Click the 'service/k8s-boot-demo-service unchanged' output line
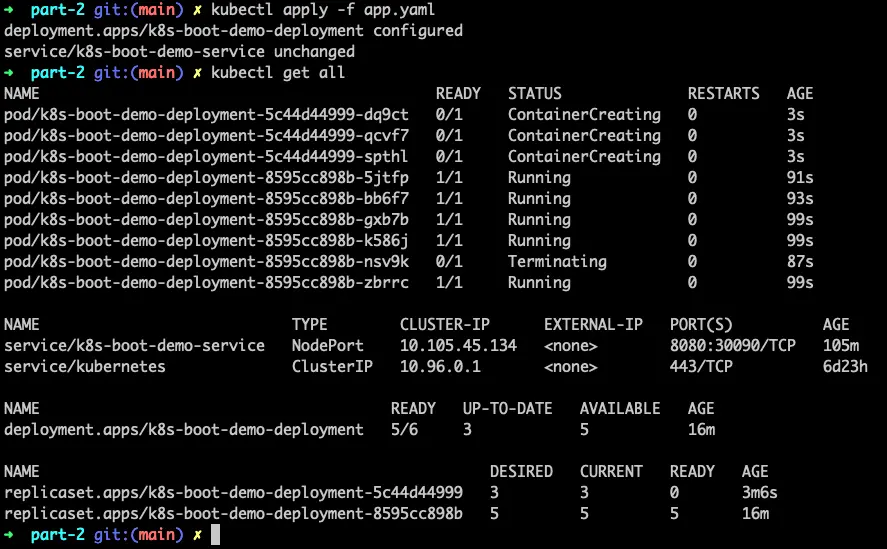887x549 pixels. pyautogui.click(x=179, y=51)
